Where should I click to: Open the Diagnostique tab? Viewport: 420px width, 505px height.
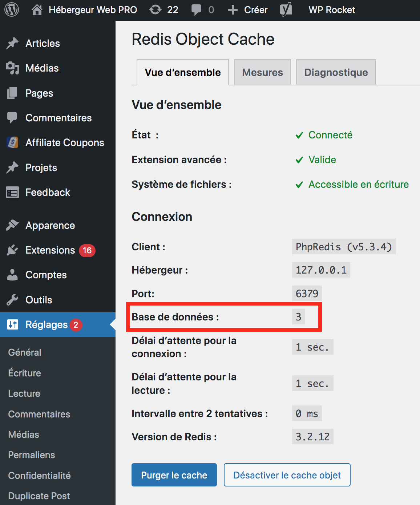tap(336, 72)
